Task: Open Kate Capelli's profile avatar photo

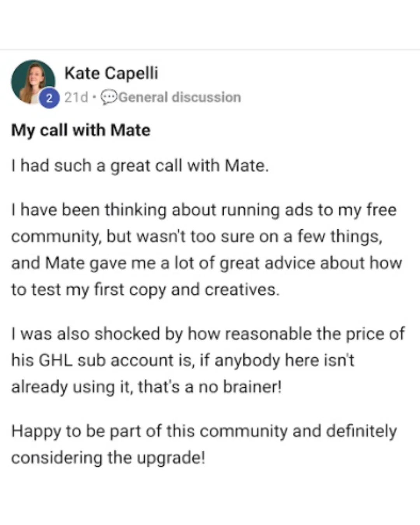Action: click(33, 82)
